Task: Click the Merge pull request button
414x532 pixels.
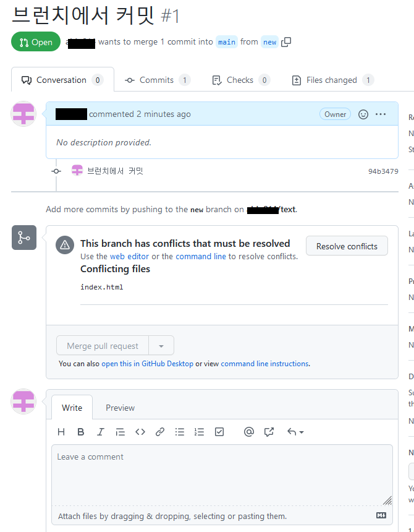Action: pos(103,346)
